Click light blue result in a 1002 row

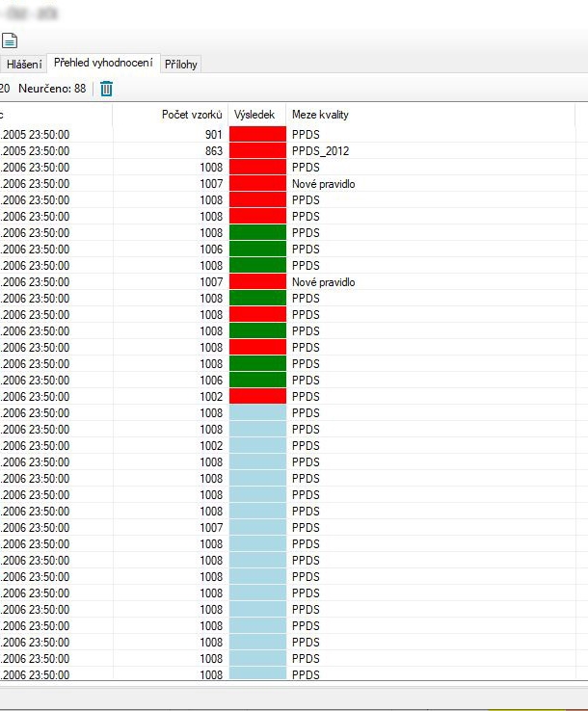pos(257,446)
